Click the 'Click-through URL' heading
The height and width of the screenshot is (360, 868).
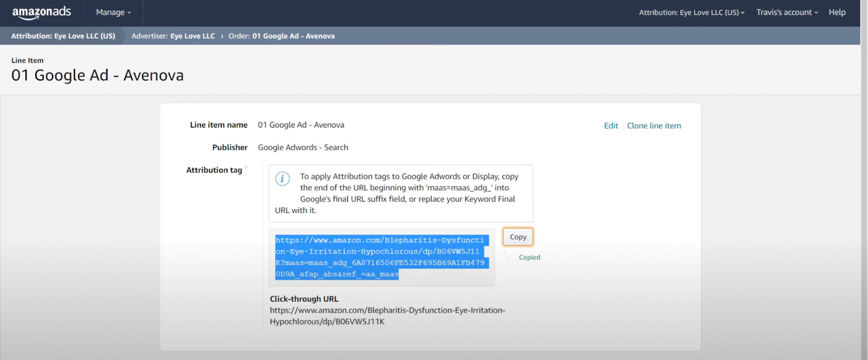pos(304,299)
